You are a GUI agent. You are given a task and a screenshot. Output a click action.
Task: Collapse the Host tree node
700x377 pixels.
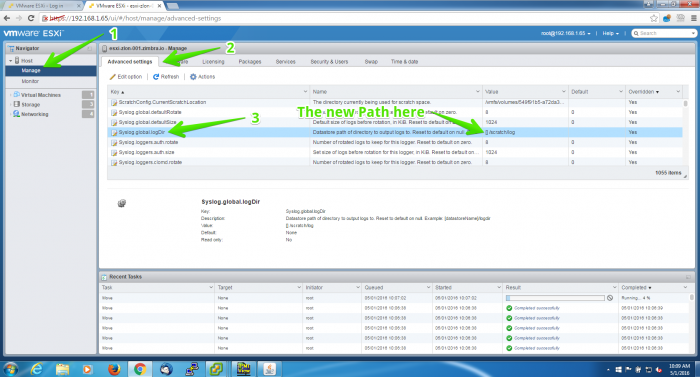(x=11, y=61)
